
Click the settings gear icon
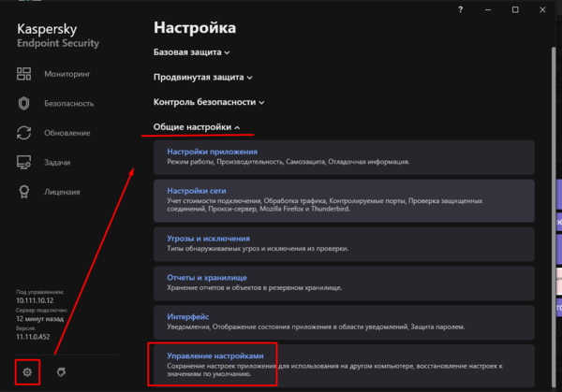[28, 372]
